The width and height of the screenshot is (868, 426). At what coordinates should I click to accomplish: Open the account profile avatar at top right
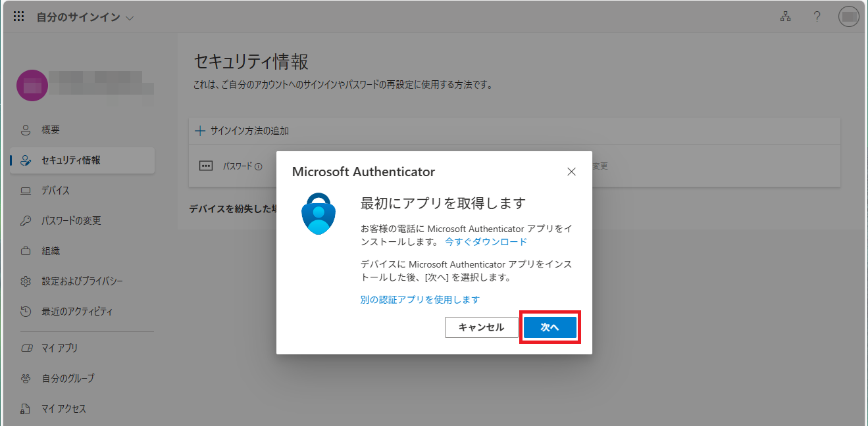click(x=849, y=17)
